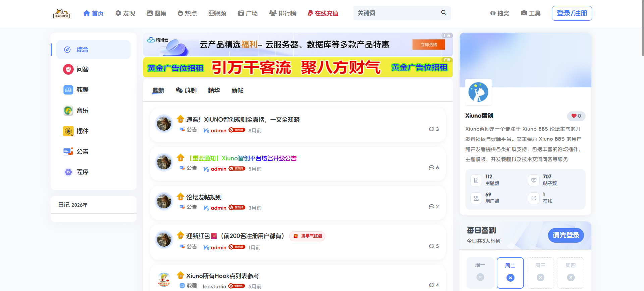Select 程序 gear icon in sidebar
This screenshot has width=644, height=291.
[68, 172]
